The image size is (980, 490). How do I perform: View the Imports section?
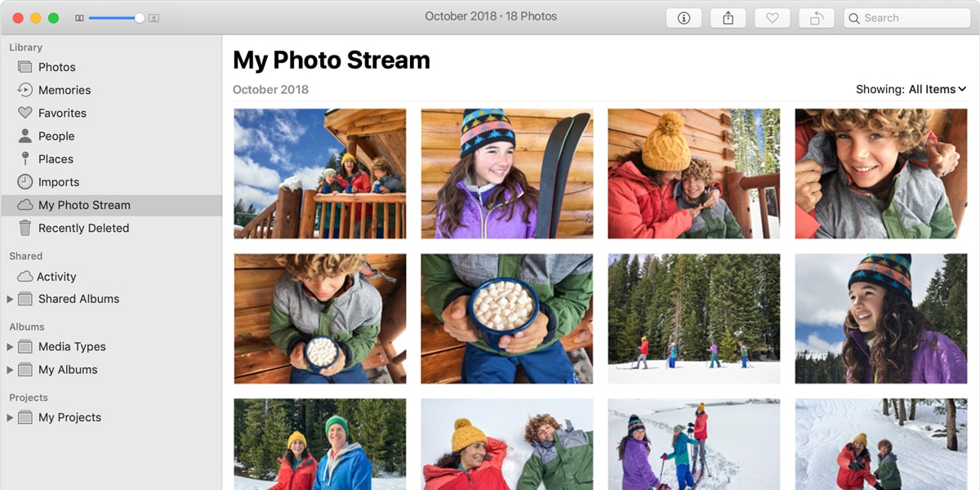(x=60, y=181)
